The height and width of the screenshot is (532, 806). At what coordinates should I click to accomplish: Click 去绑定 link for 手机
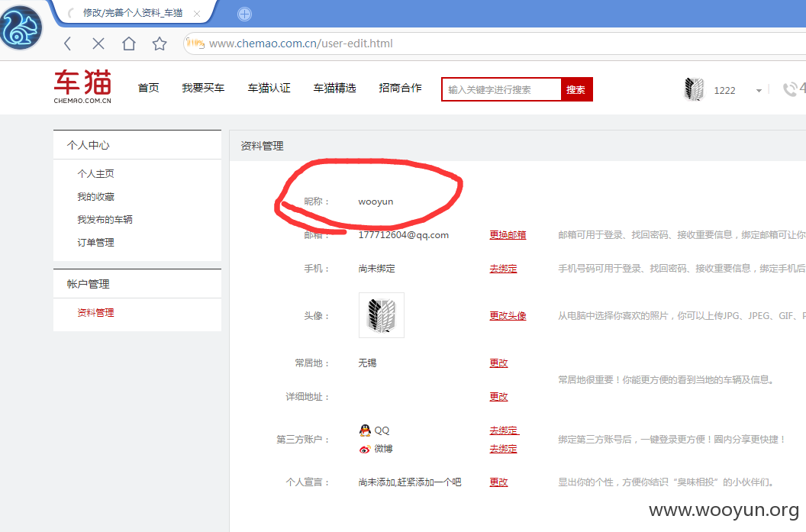(x=503, y=269)
